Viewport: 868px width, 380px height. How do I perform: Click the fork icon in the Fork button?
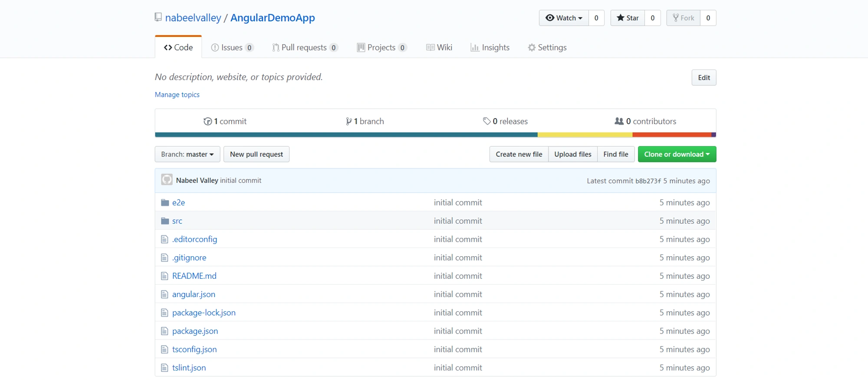pyautogui.click(x=676, y=18)
